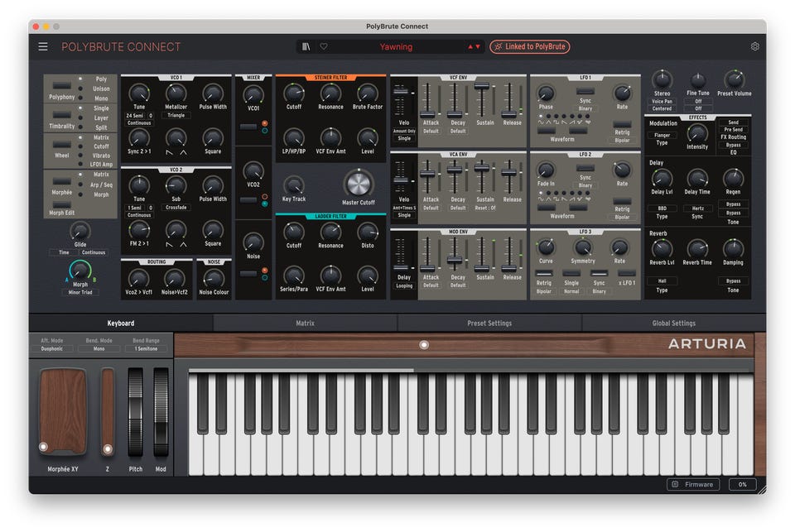The width and height of the screenshot is (795, 532).
Task: Select the last random waveform in LFO 2
Action: tap(587, 199)
